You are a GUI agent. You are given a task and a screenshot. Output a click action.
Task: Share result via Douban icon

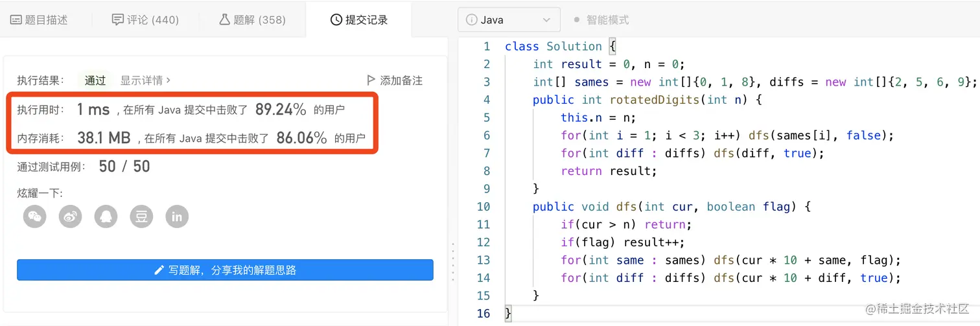(141, 216)
